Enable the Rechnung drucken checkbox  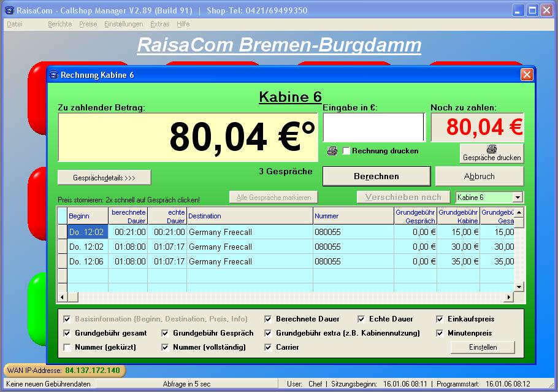pyautogui.click(x=346, y=151)
